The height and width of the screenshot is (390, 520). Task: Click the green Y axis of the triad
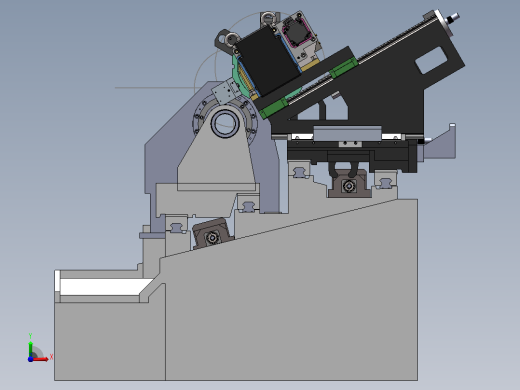31,348
